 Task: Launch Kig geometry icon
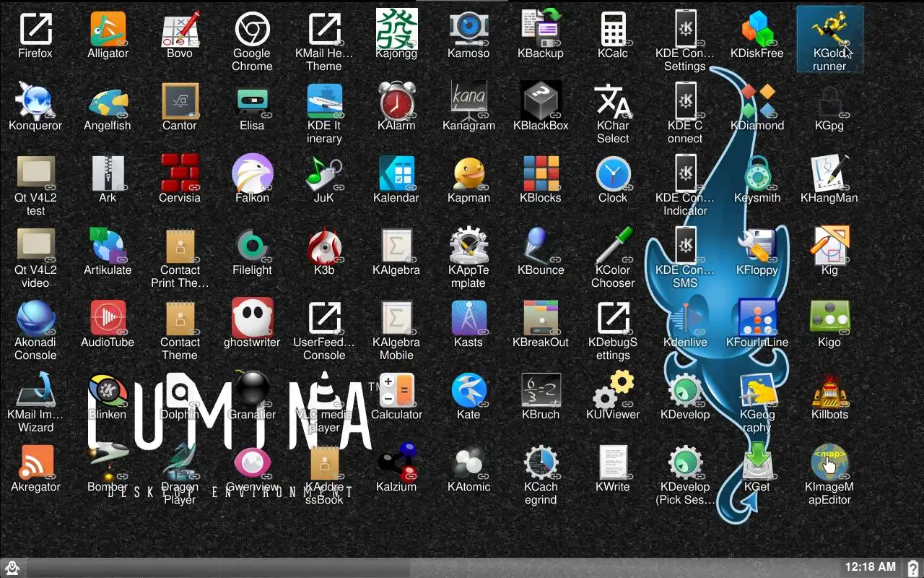pyautogui.click(x=829, y=246)
